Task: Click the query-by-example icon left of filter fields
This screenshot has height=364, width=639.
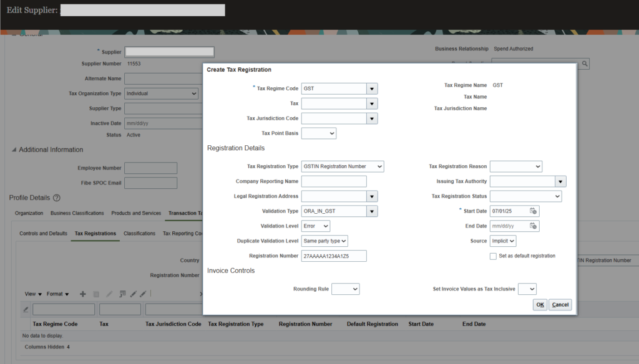Action: click(26, 309)
